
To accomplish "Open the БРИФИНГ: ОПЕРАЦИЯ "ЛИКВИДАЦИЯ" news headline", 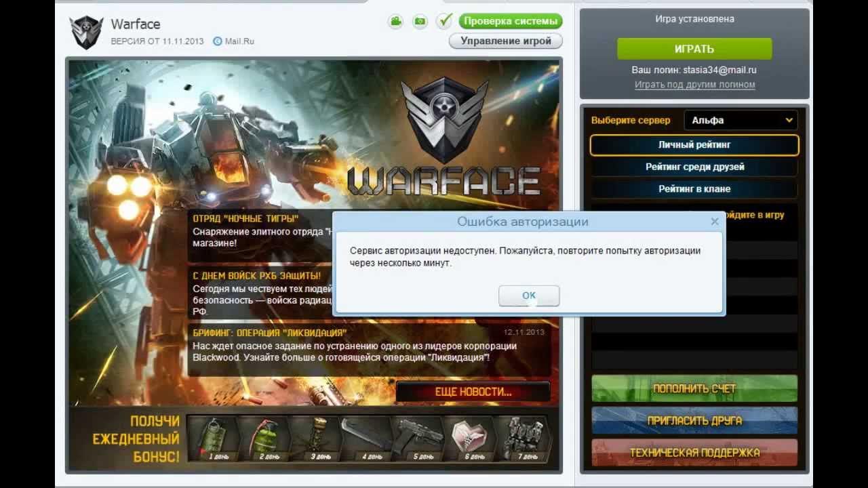I will click(269, 333).
